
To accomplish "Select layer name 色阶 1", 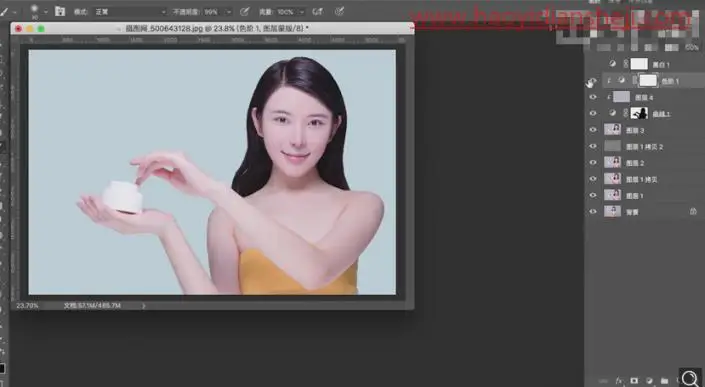I will click(670, 81).
